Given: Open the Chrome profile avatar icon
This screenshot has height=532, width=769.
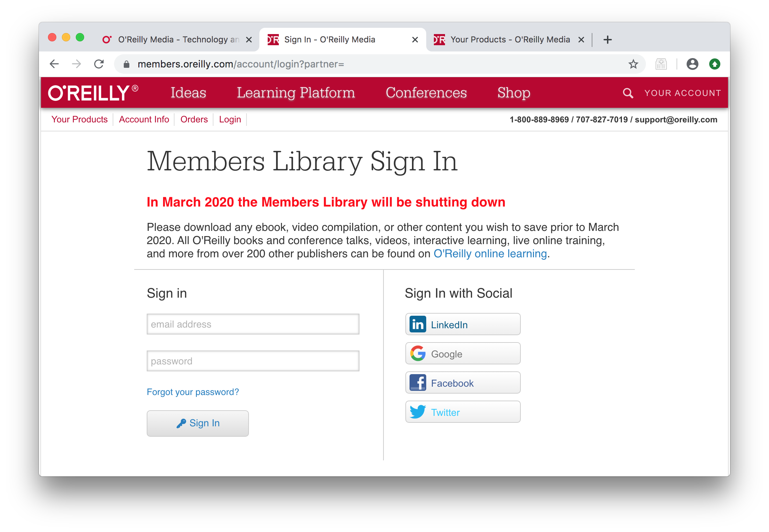Looking at the screenshot, I should coord(692,64).
